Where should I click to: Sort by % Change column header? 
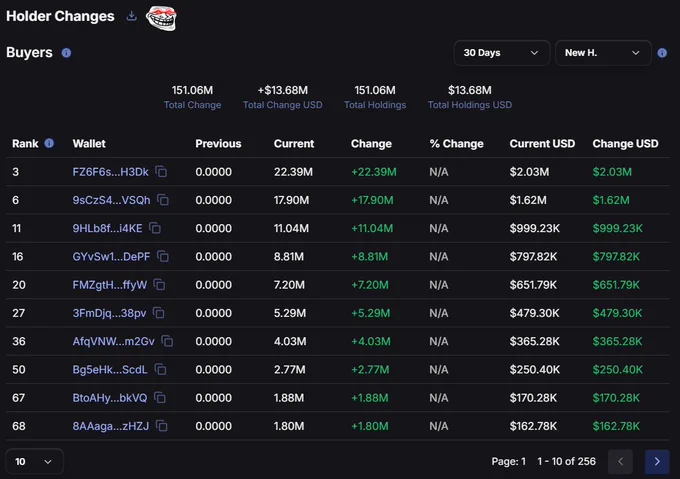(456, 143)
